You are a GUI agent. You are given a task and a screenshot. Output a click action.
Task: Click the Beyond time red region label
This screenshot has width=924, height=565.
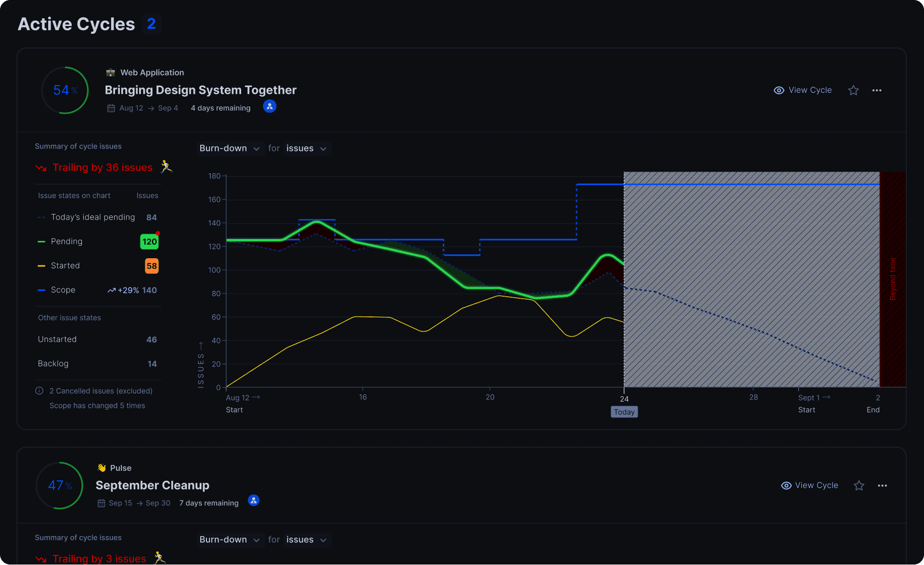893,279
